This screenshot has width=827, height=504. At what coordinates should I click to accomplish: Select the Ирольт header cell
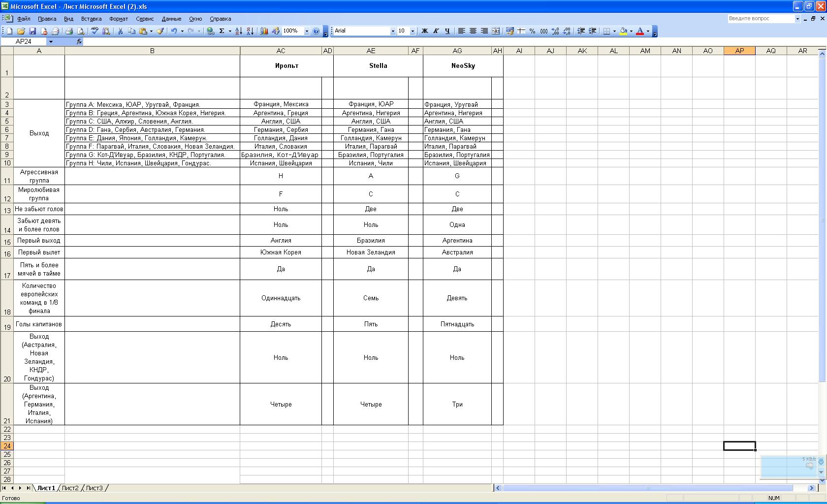tap(286, 66)
